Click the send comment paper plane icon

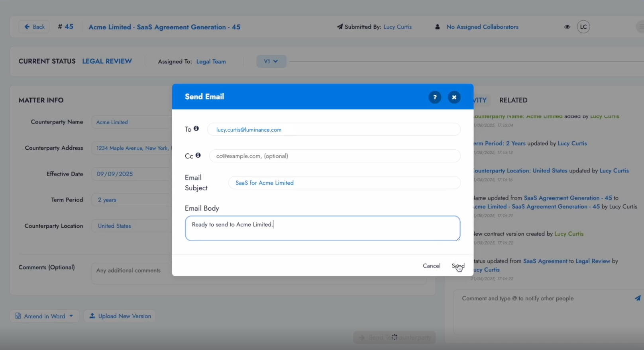[x=638, y=298]
